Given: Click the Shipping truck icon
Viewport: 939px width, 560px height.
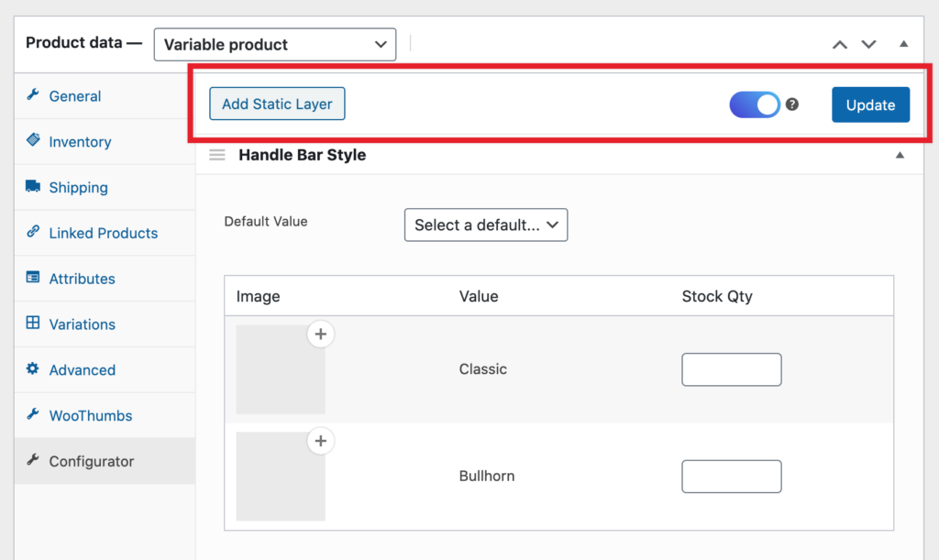Looking at the screenshot, I should (33, 187).
